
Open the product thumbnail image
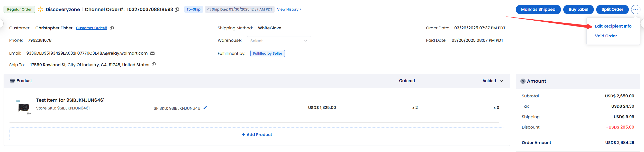(x=24, y=107)
